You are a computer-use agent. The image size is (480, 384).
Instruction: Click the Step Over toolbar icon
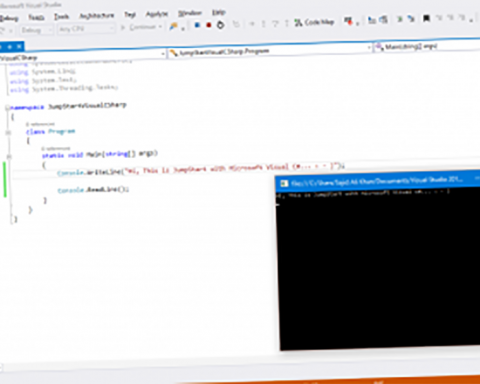point(275,23)
